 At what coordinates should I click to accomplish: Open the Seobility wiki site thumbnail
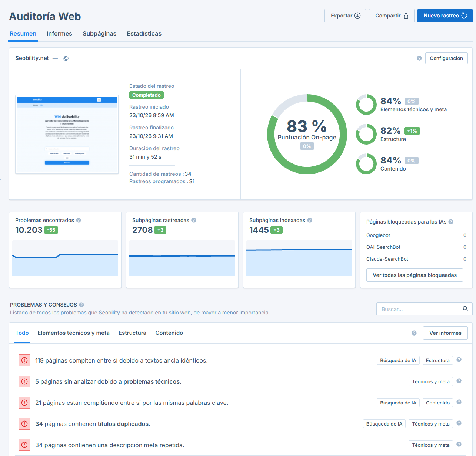67,134
